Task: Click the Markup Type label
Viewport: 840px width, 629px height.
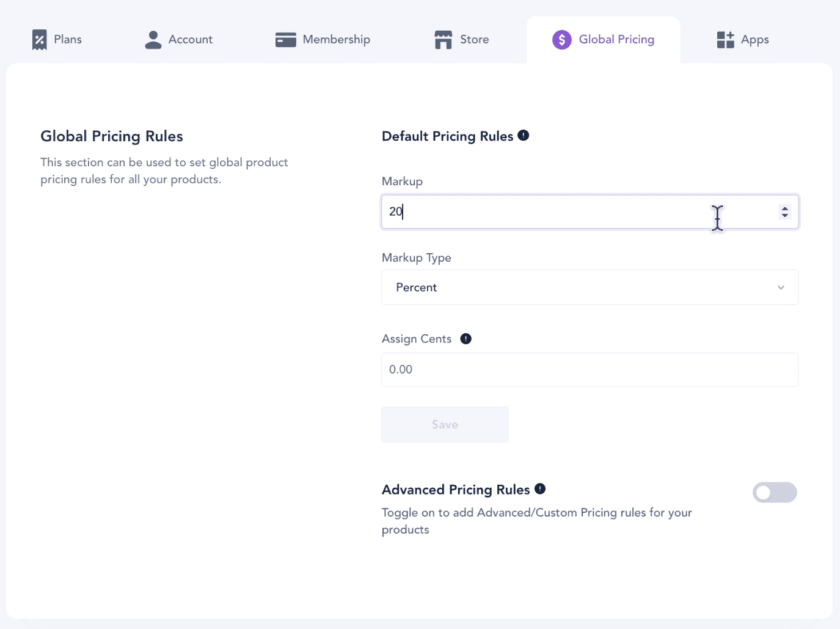Action: point(417,258)
